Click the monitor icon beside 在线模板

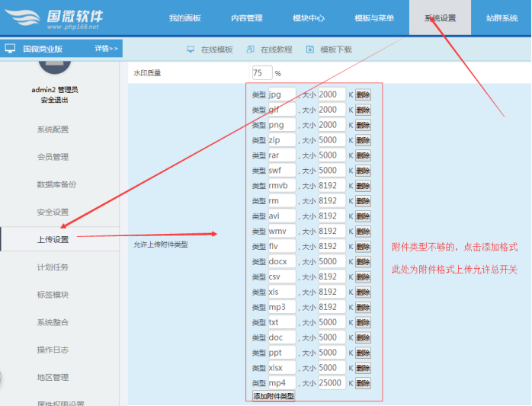click(191, 50)
